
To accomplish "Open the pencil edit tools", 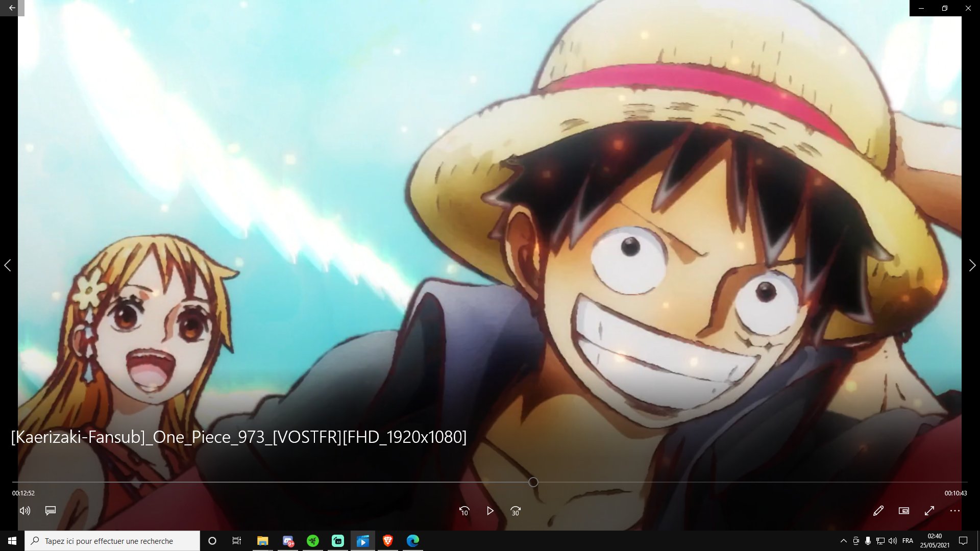I will (x=878, y=511).
